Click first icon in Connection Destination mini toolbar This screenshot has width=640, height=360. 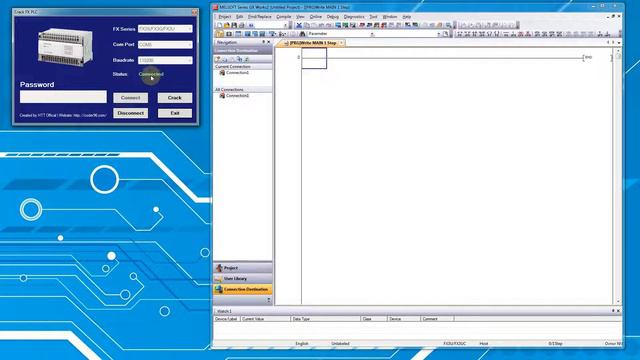(218, 59)
